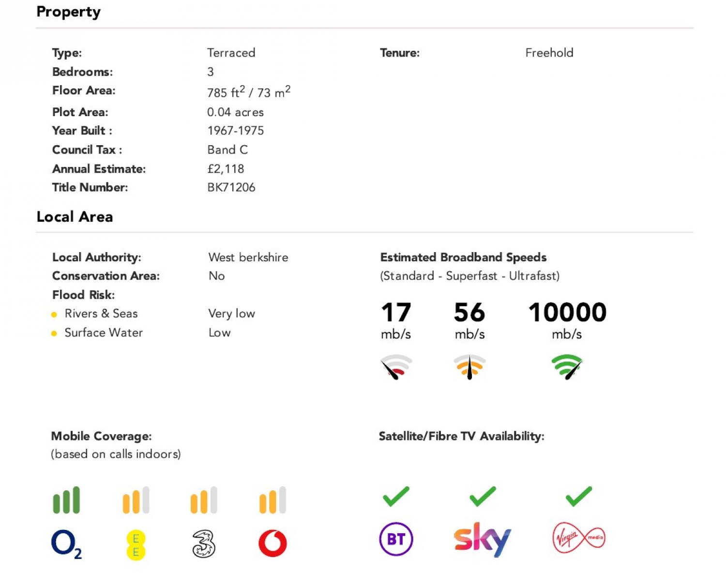Click the Three network logo
The width and height of the screenshot is (726, 588).
(x=204, y=544)
